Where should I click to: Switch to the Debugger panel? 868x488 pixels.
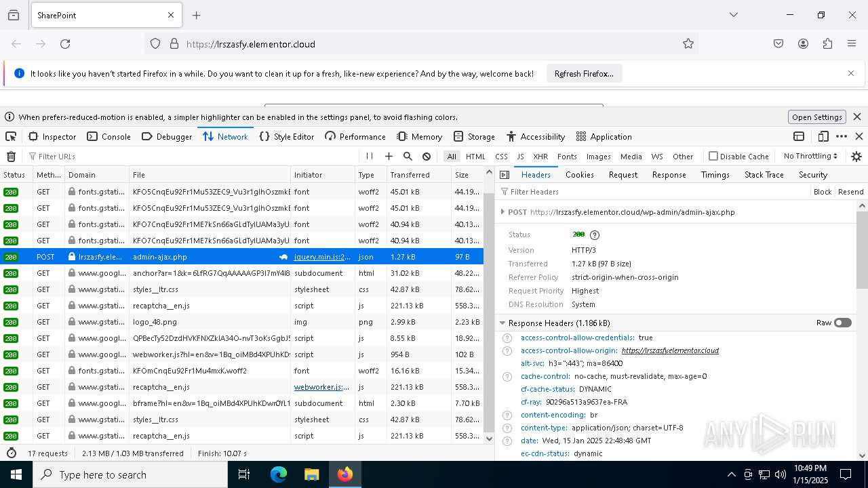(x=167, y=136)
